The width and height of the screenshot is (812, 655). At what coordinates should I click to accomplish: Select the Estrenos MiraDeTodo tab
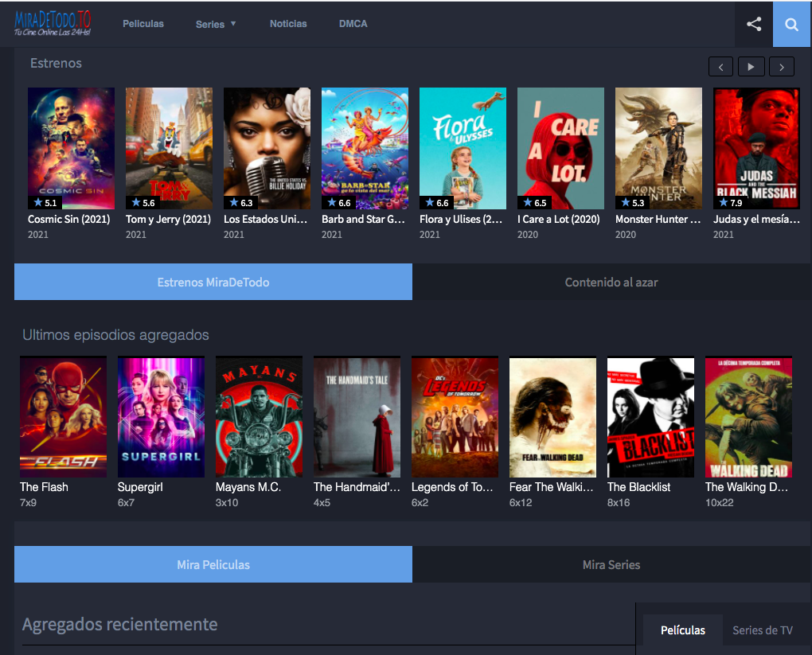tap(213, 282)
